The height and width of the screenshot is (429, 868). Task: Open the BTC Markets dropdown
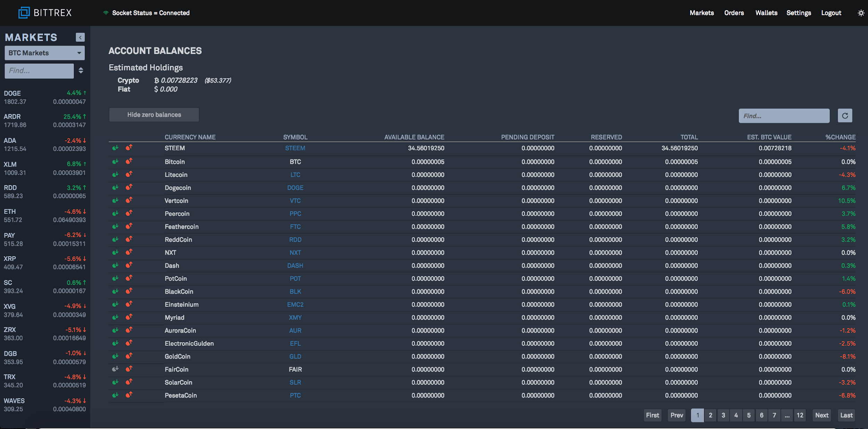(x=45, y=53)
